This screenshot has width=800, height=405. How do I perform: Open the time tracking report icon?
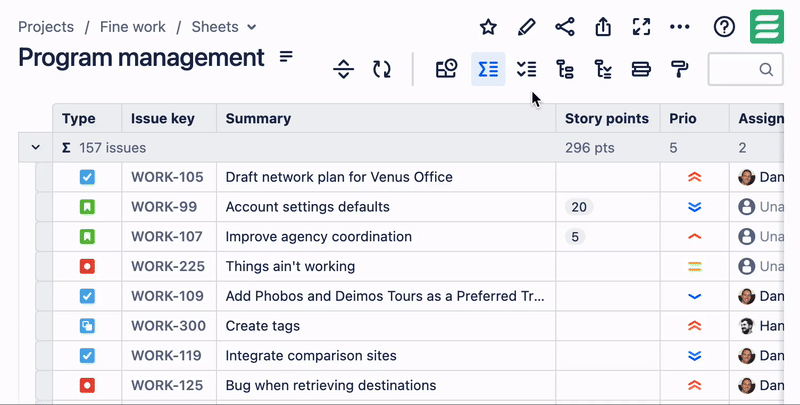(446, 69)
